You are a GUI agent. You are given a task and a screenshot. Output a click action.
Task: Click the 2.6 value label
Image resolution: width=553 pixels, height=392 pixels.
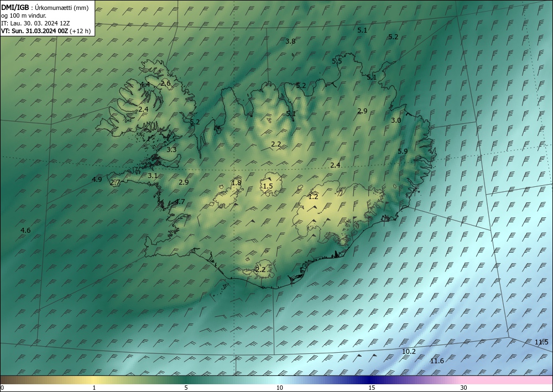[165, 83]
